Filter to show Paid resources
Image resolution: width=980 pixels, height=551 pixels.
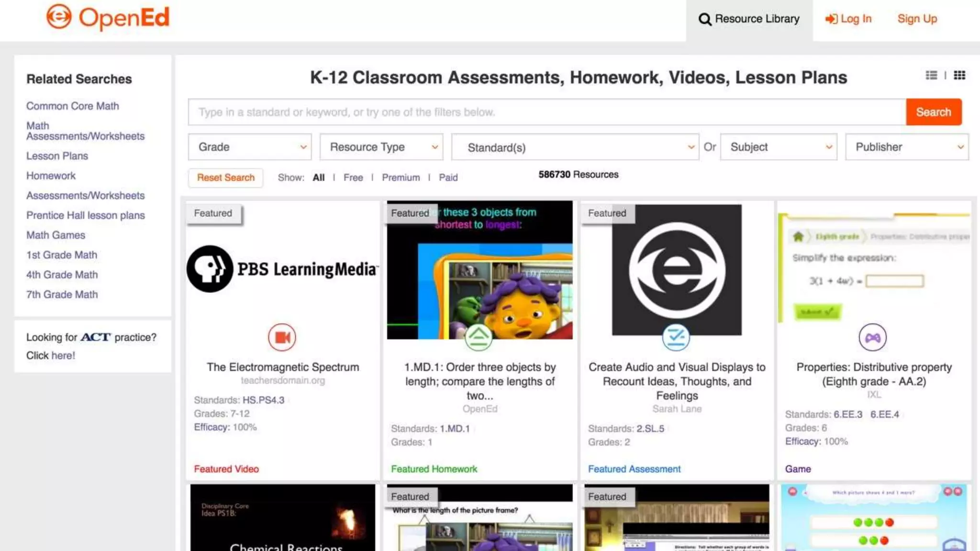pos(448,177)
